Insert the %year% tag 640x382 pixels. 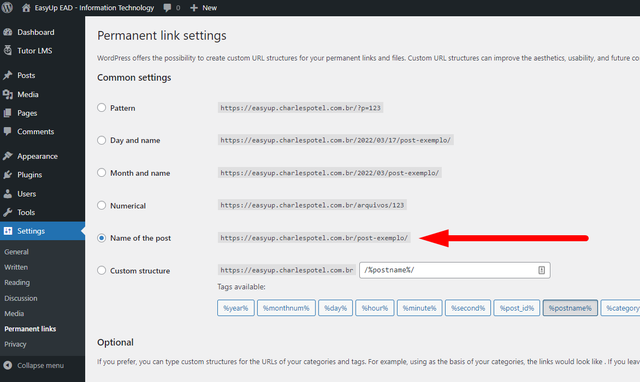click(x=236, y=308)
